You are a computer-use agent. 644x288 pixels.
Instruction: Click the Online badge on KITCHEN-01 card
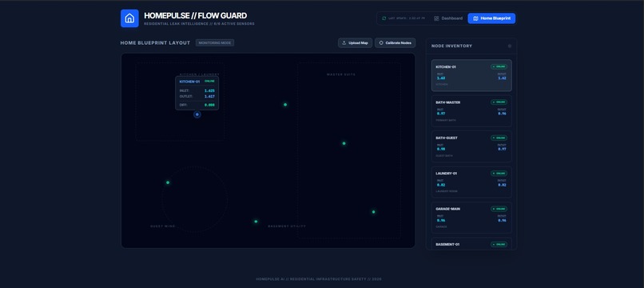[x=499, y=66]
